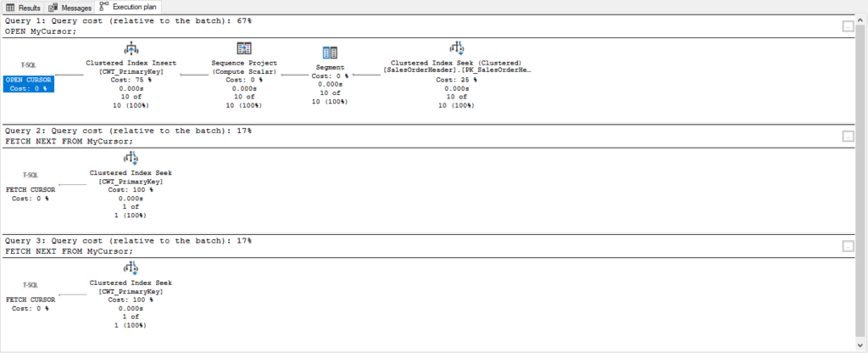Click the 'Query 2: Query cost' header text
This screenshot has height=353, width=868.
129,131
